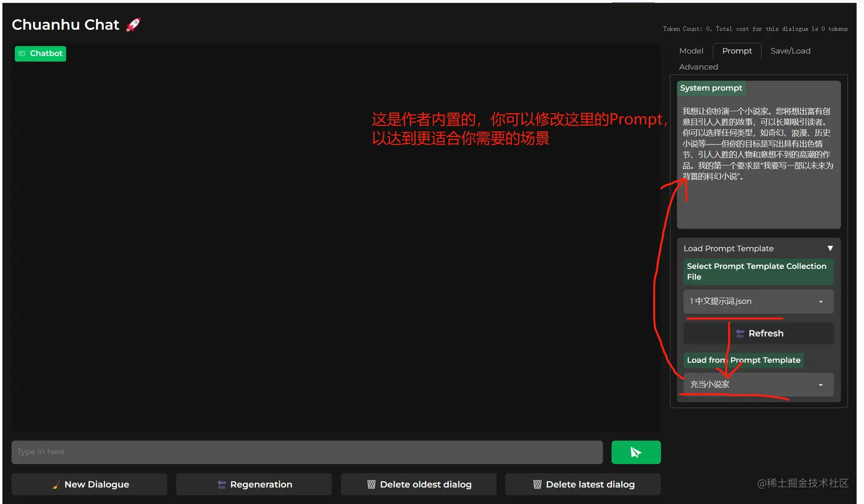Click the Regeneration button
The height and width of the screenshot is (504, 864).
254,485
